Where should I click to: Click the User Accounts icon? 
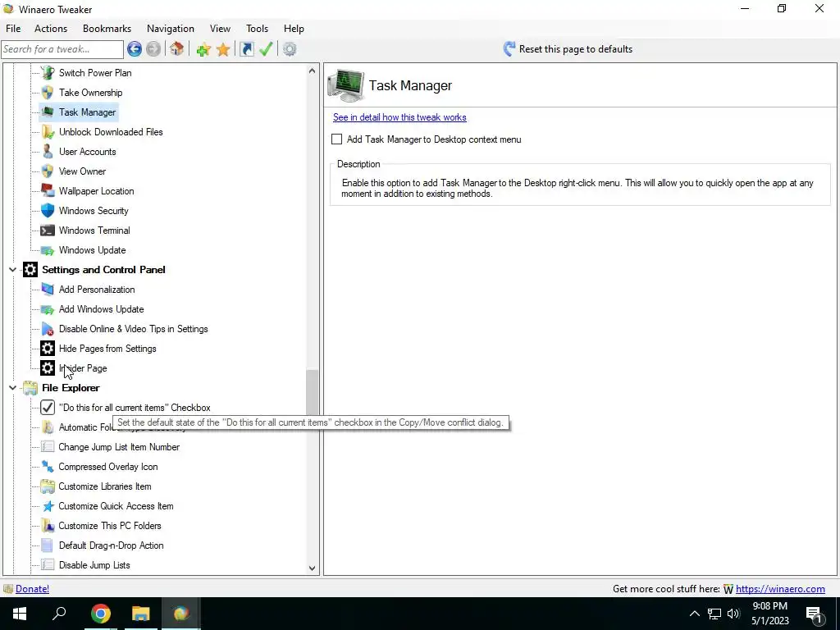coord(48,152)
